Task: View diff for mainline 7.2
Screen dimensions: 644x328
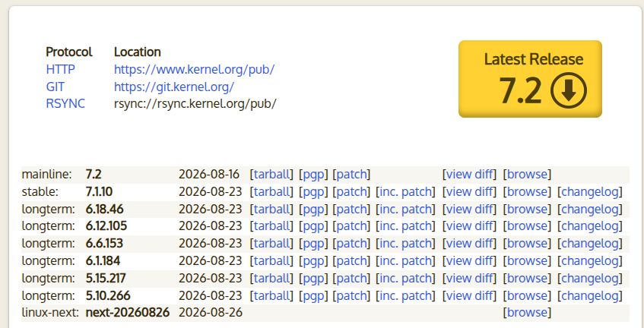Action: coord(469,175)
